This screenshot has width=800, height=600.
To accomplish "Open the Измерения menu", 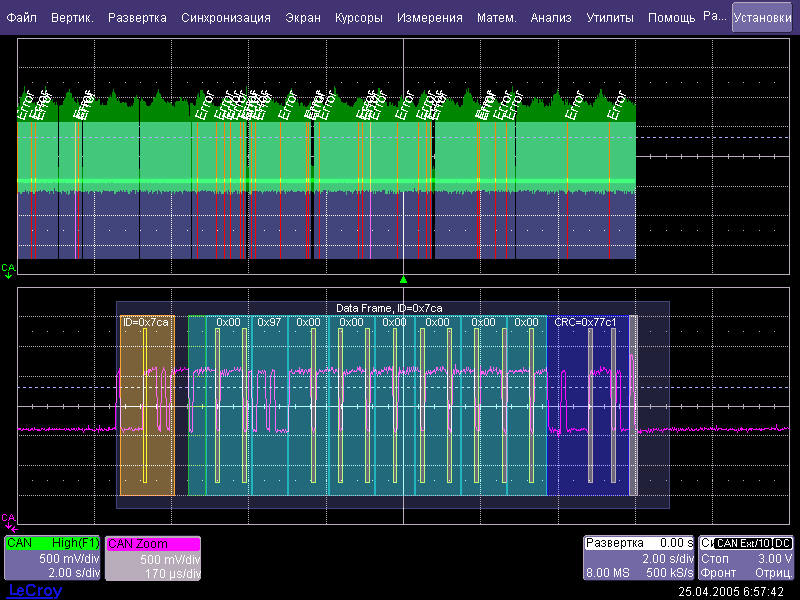I will [x=430, y=18].
